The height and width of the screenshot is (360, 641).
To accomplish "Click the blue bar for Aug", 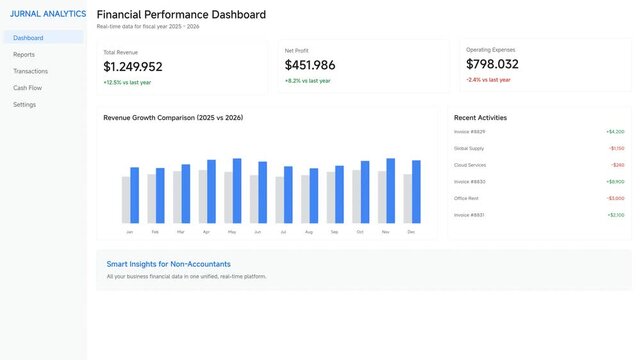I will click(x=314, y=196).
